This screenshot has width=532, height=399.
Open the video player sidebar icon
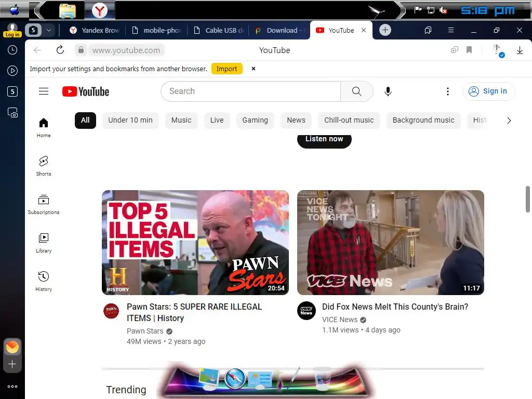12,71
